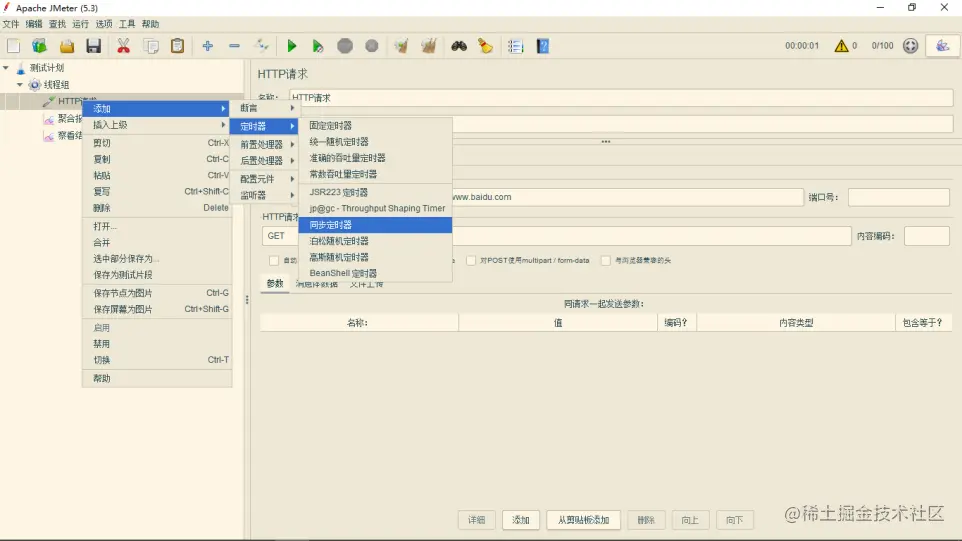Open the Function helper list icon

point(515,46)
